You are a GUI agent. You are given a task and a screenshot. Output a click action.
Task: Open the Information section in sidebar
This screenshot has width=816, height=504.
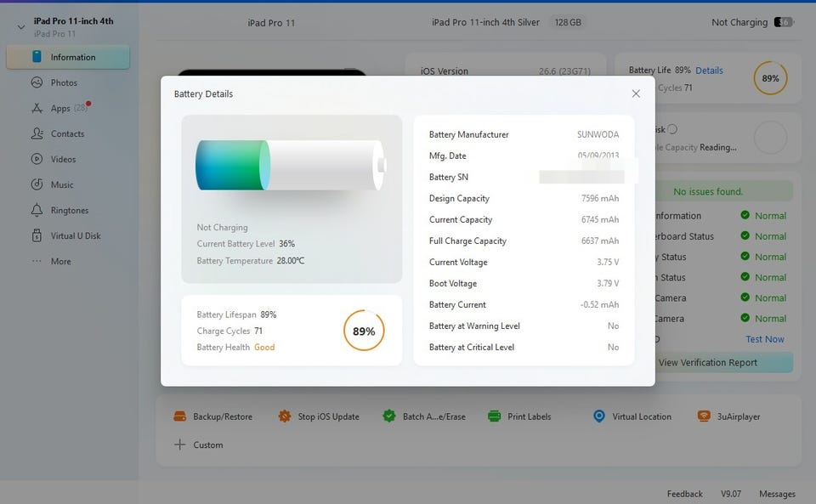(x=68, y=57)
